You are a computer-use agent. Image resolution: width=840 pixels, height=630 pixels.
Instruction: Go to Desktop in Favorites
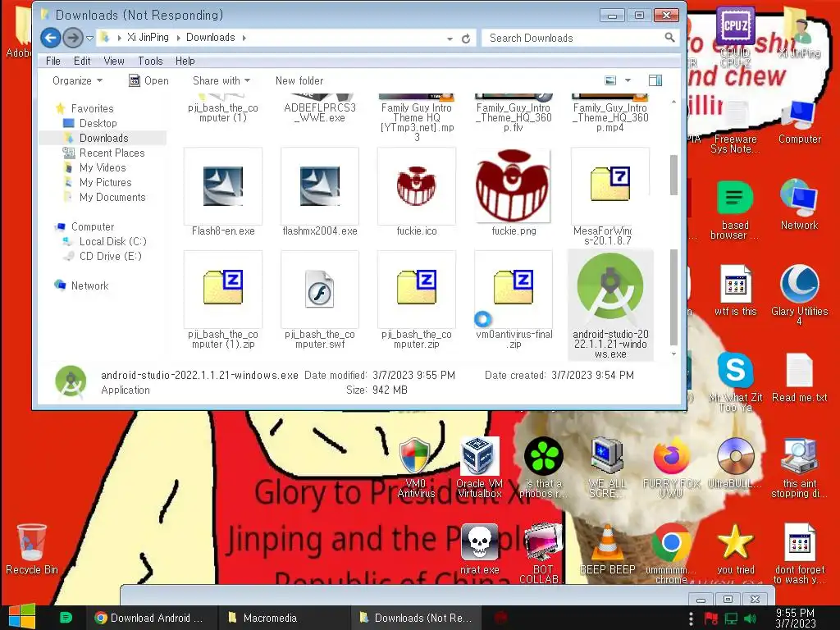tap(98, 123)
